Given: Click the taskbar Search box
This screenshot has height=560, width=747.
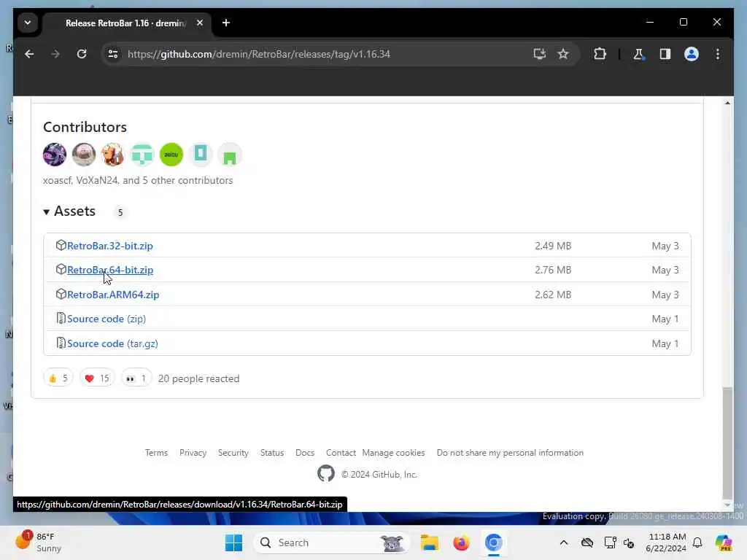Looking at the screenshot, I should point(332,542).
